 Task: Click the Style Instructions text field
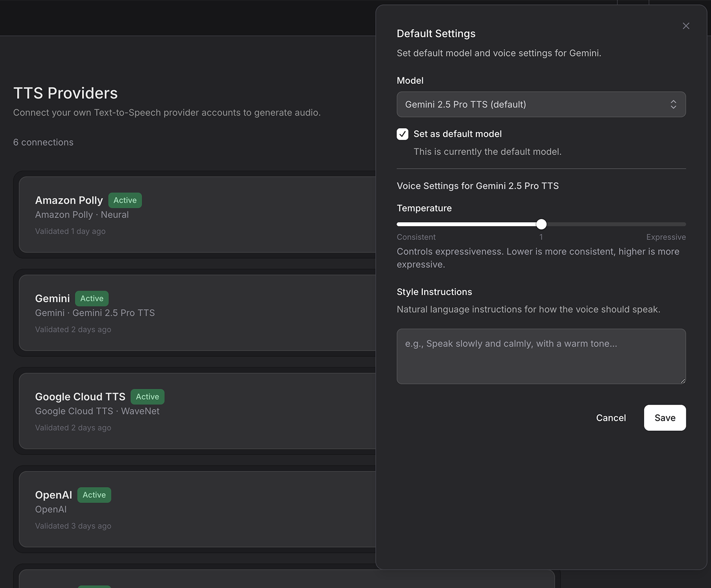tap(541, 356)
